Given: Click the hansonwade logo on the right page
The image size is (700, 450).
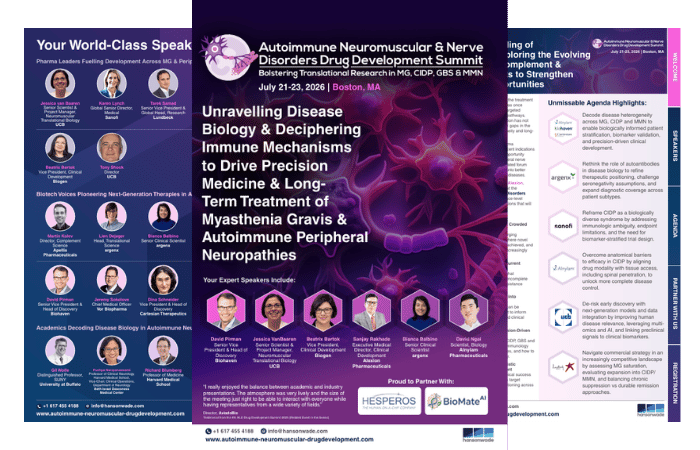Looking at the screenshot, I should coord(650,410).
